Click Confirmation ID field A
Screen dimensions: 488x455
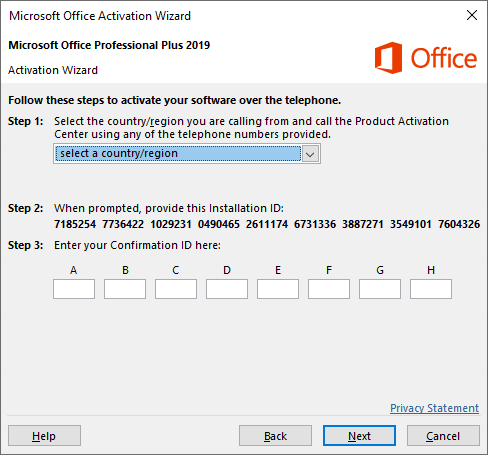click(74, 289)
